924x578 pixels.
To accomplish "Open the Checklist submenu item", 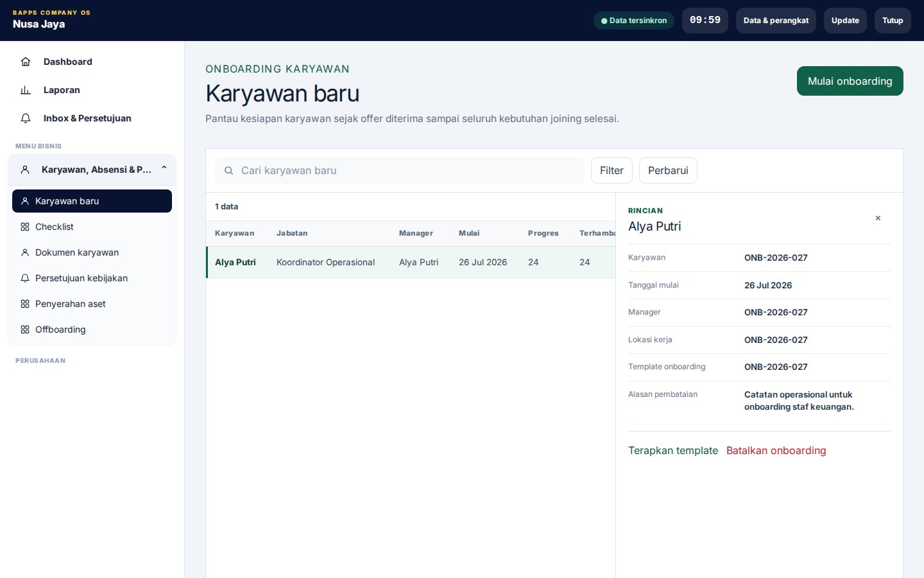I will tap(92, 227).
